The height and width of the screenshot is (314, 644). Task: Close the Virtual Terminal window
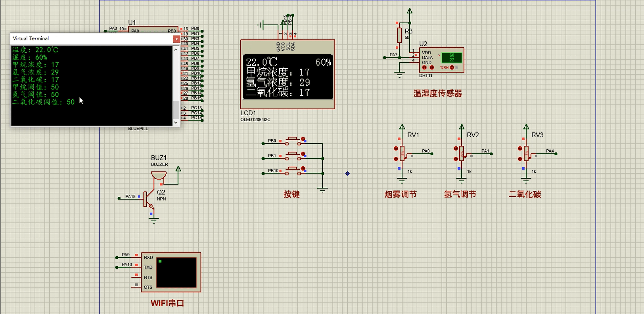click(176, 39)
